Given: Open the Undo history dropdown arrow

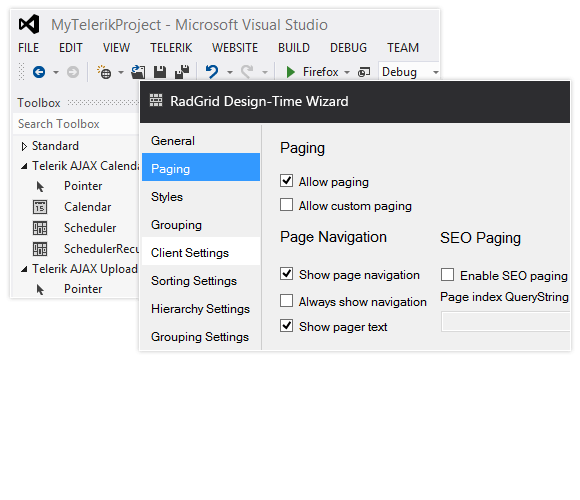Looking at the screenshot, I should pyautogui.click(x=230, y=72).
